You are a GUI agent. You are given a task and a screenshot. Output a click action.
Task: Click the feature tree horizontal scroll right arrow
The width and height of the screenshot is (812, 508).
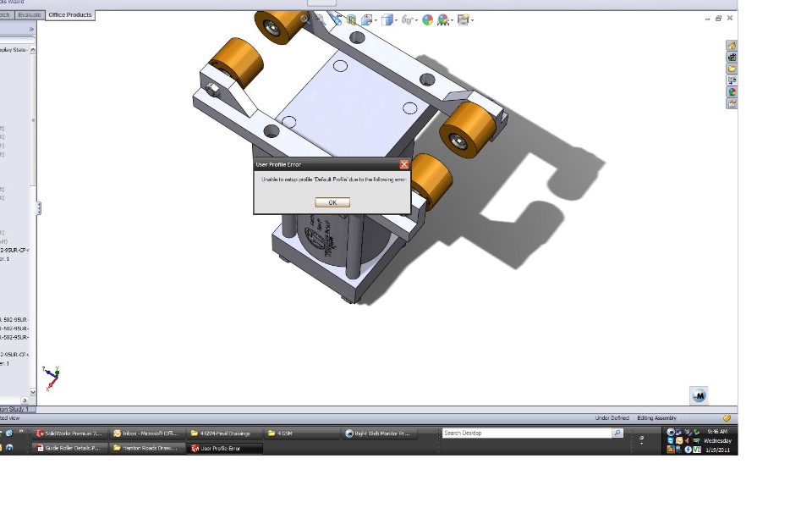25,400
